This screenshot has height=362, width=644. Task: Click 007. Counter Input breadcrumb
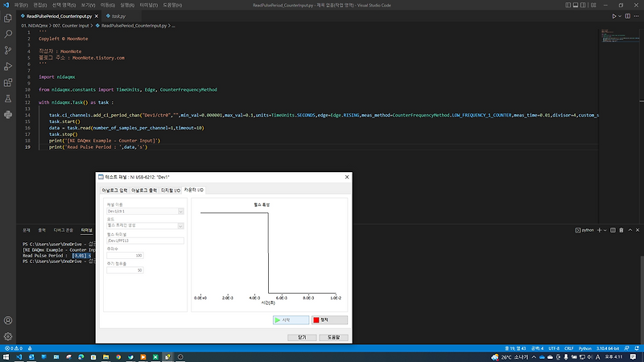[x=71, y=26]
